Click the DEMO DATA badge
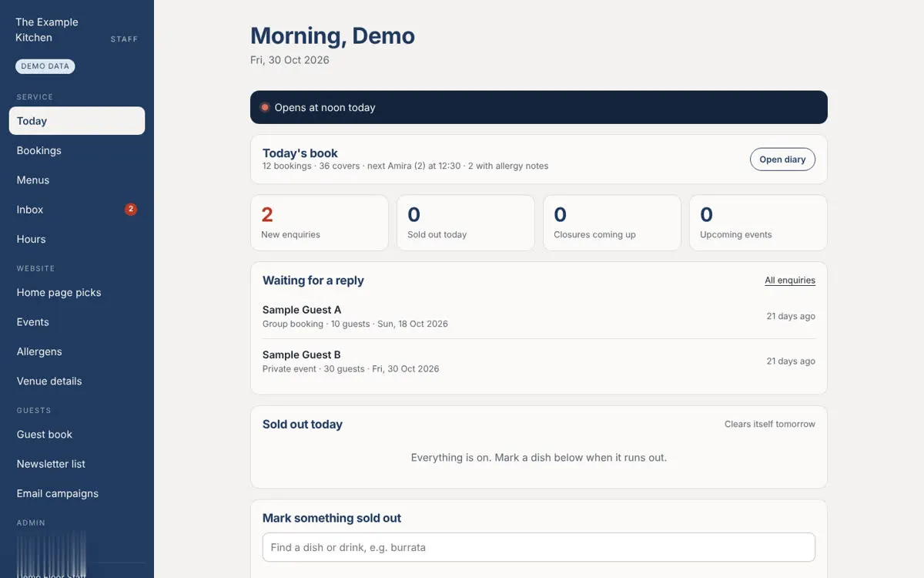 click(x=45, y=66)
